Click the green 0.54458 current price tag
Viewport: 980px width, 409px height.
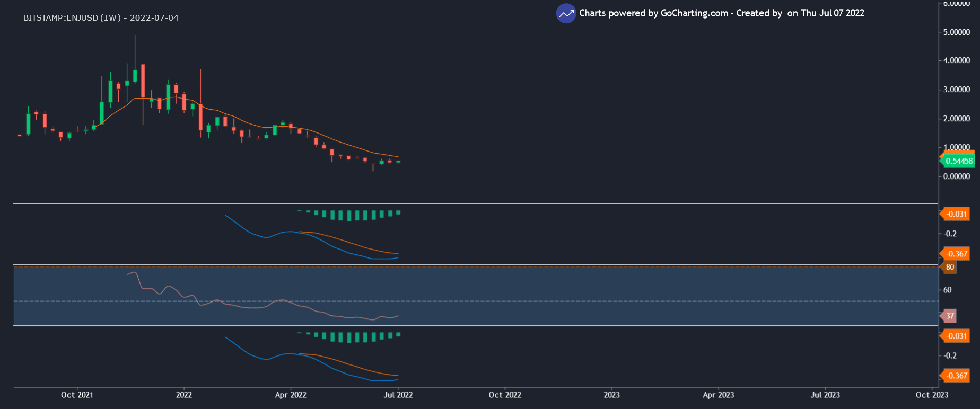pyautogui.click(x=959, y=161)
